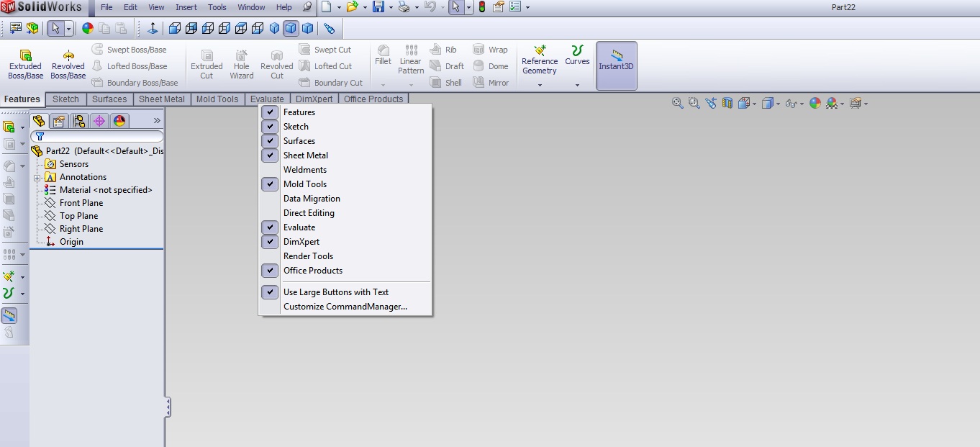Expand the Reference Geometry dropdown arrow

click(540, 85)
